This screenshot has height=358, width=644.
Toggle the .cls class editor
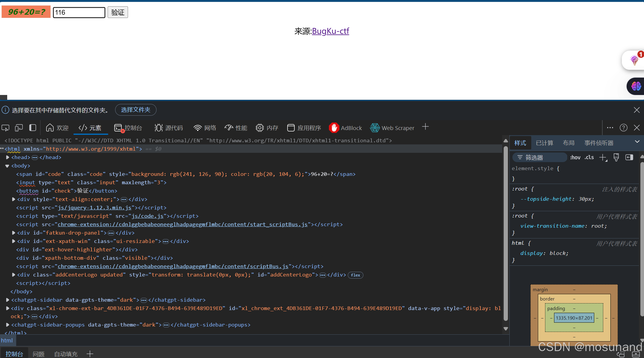(x=589, y=158)
